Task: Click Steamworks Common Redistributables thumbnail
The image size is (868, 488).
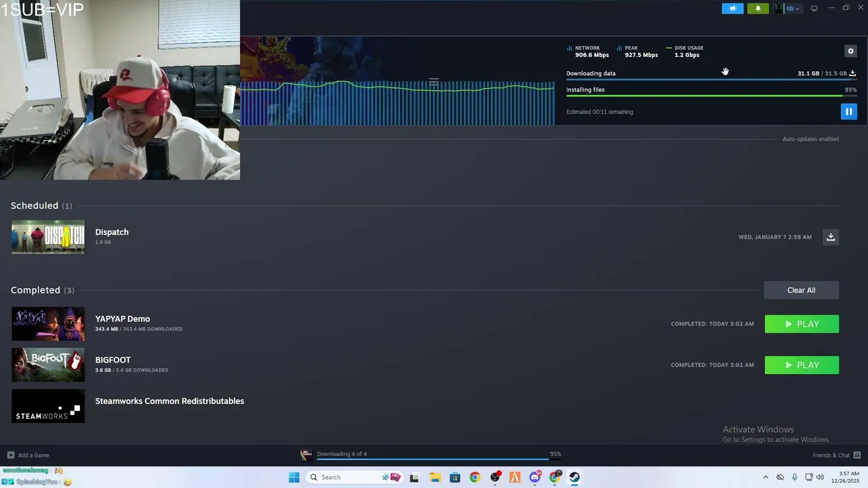Action: tap(48, 406)
